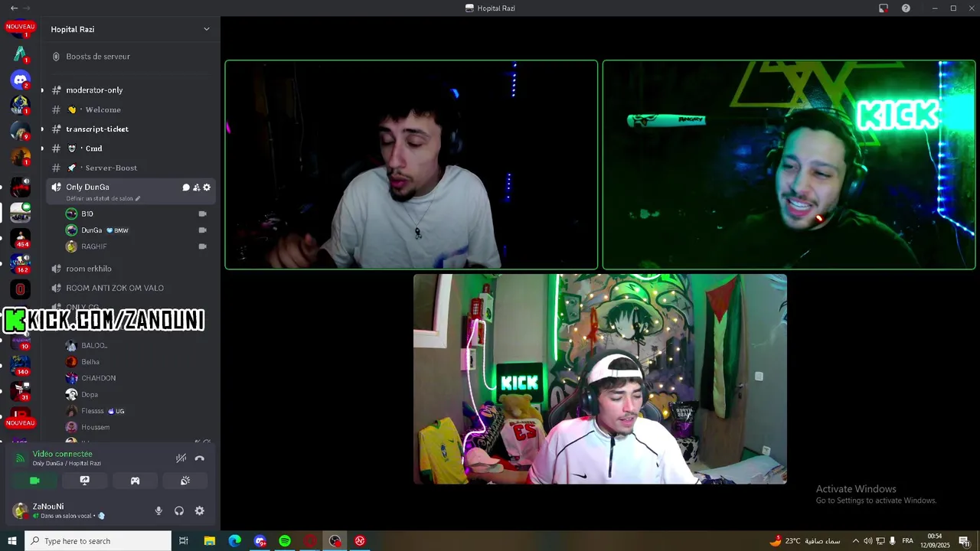Open server icon with green A logo
This screenshot has width=980, height=551.
pos(21,53)
